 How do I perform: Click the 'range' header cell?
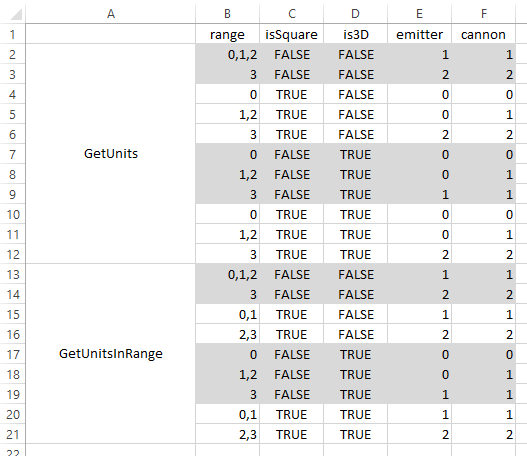(227, 34)
